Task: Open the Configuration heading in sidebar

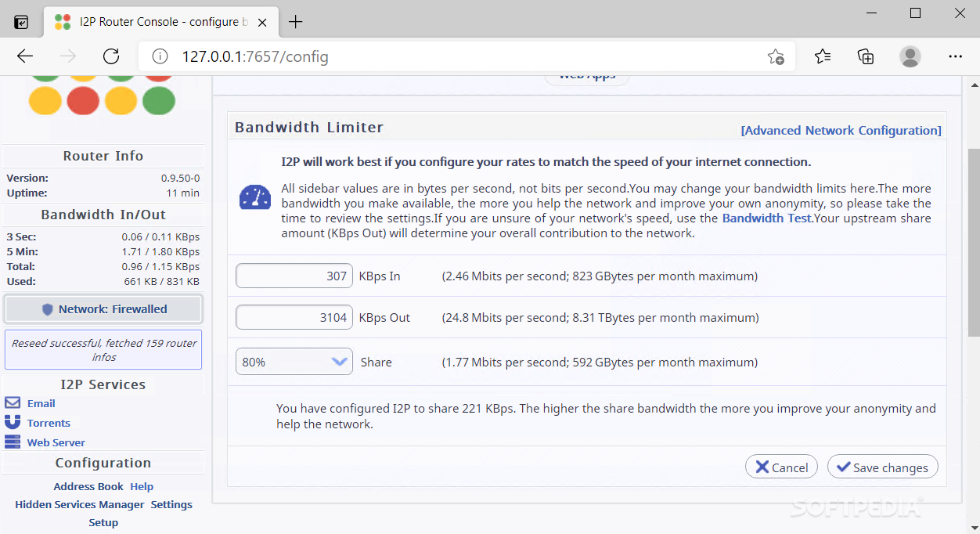Action: 103,463
